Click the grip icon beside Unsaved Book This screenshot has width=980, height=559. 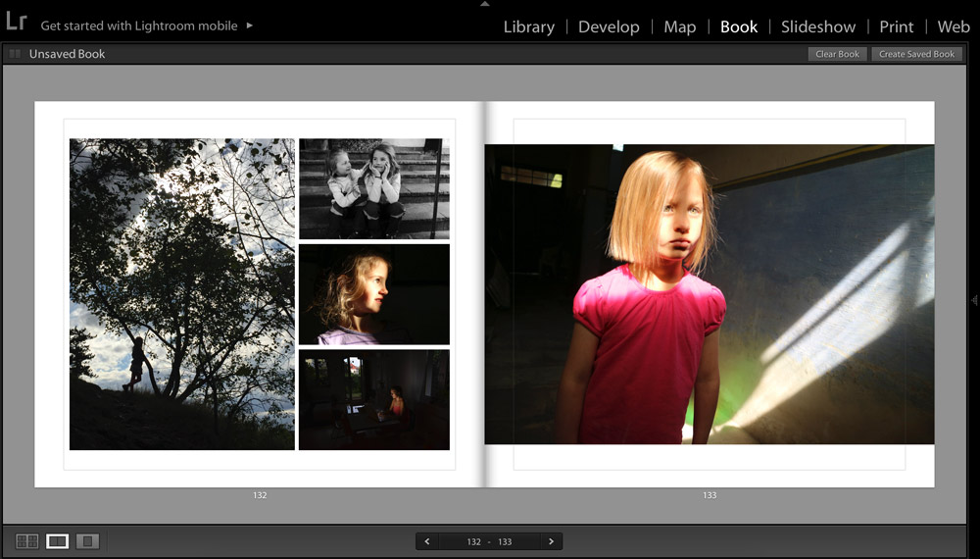coord(15,54)
